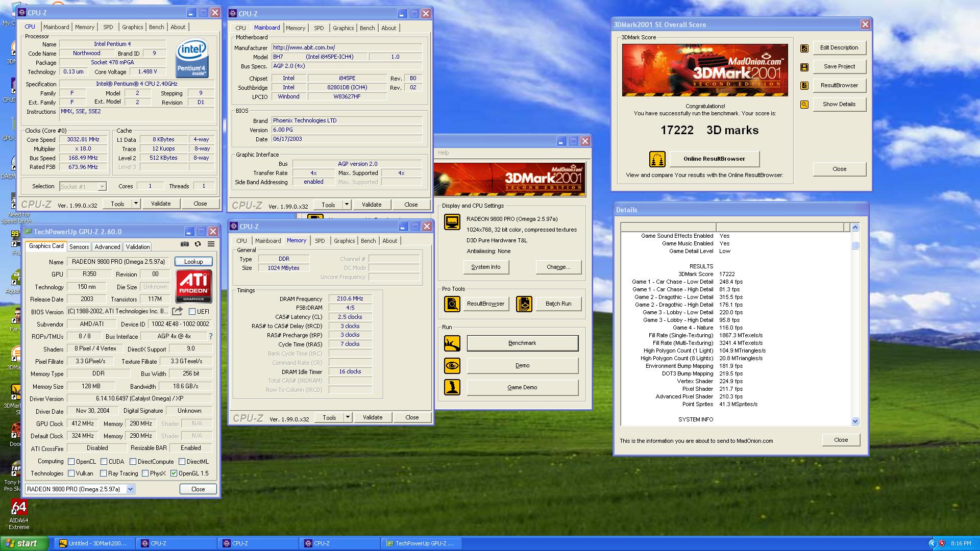Click the Batch Run stacked pages icon
Viewport: 980px width, 551px height.
[x=524, y=304]
